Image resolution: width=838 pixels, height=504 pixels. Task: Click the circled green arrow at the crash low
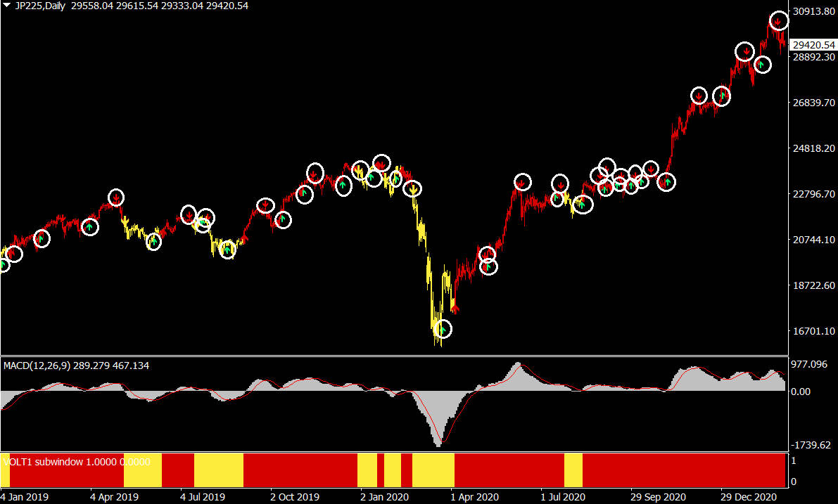tap(442, 329)
